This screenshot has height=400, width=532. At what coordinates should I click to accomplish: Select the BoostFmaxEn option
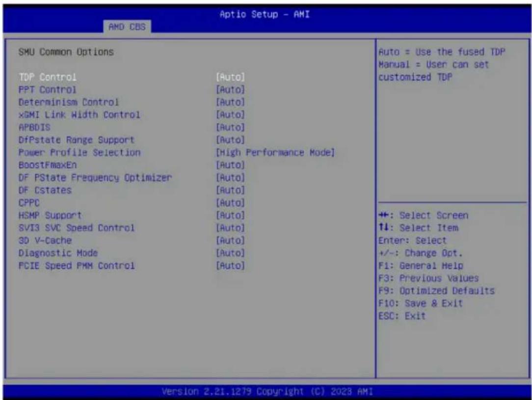coord(48,165)
